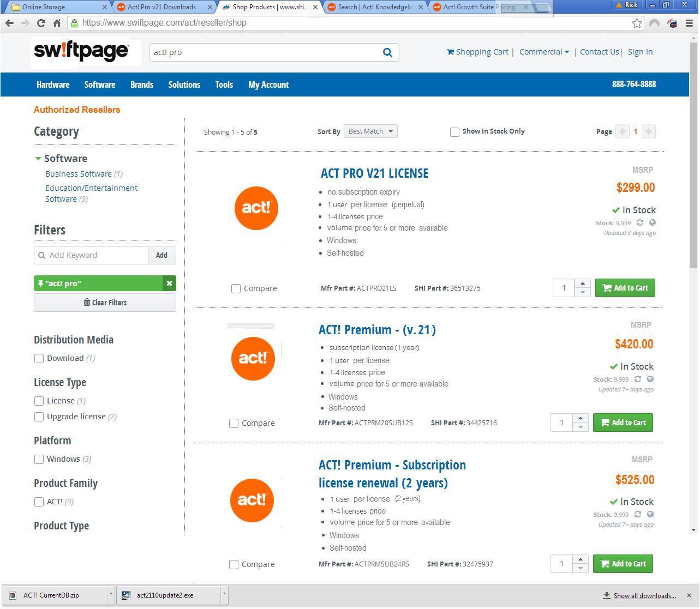Open Sort By Best Match dropdown
Screen dimensions: 700x609
point(370,131)
